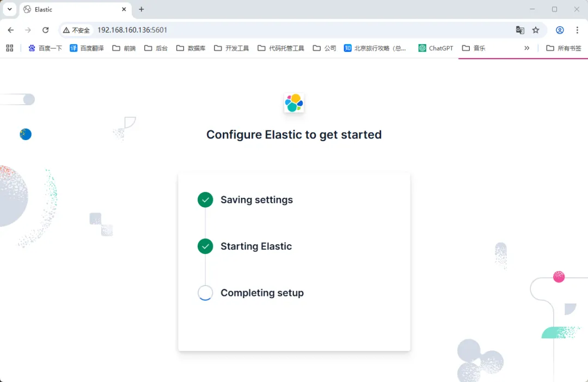Image resolution: width=588 pixels, height=382 pixels.
Task: Click the "Configure Elastic to get started" heading
Action: click(x=294, y=135)
